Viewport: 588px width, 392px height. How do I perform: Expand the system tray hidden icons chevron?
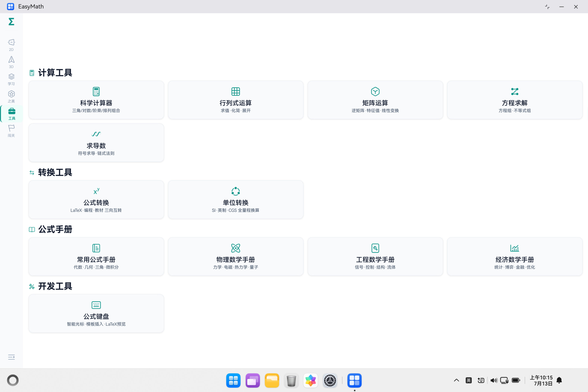456,381
